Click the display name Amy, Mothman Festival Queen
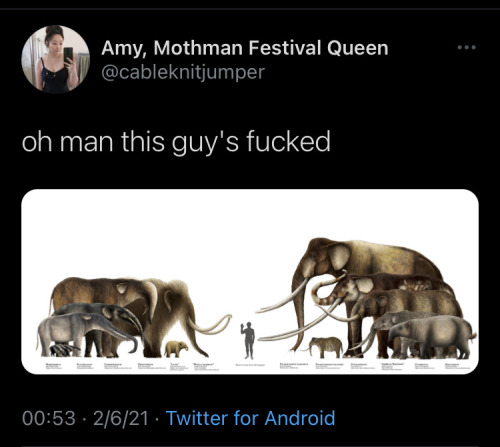Viewport: 500px width, 447px height. click(245, 48)
